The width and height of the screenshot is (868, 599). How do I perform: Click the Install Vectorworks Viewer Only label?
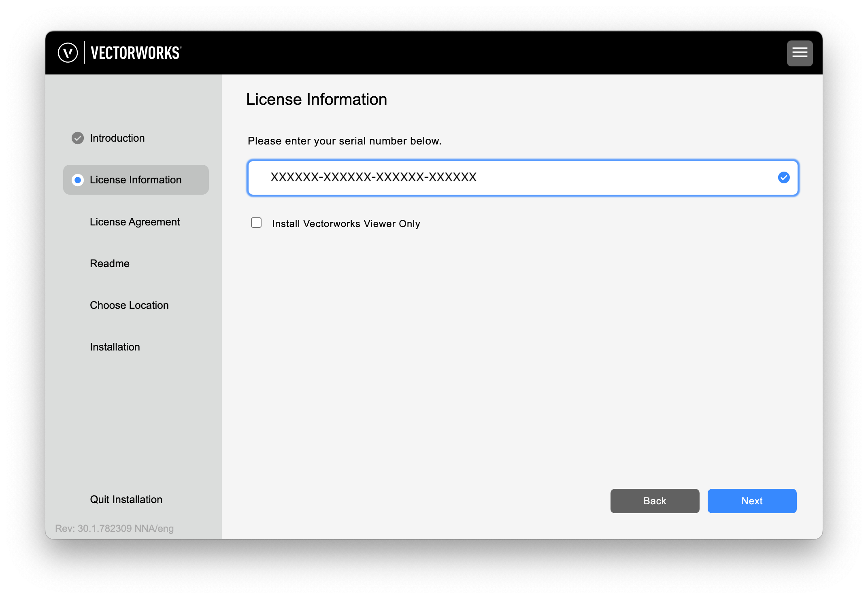pos(346,223)
